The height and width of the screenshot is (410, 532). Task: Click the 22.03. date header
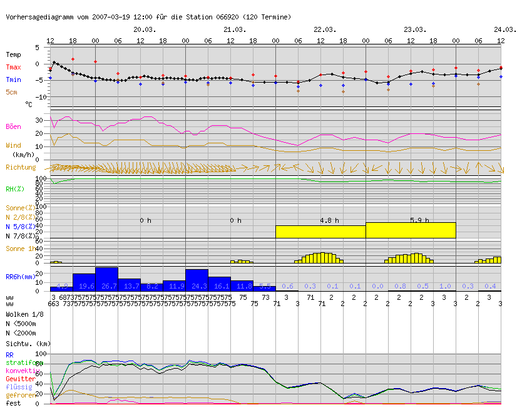point(325,29)
